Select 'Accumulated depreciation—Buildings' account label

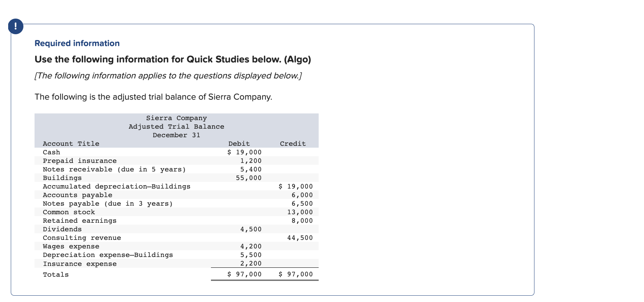pos(117,186)
